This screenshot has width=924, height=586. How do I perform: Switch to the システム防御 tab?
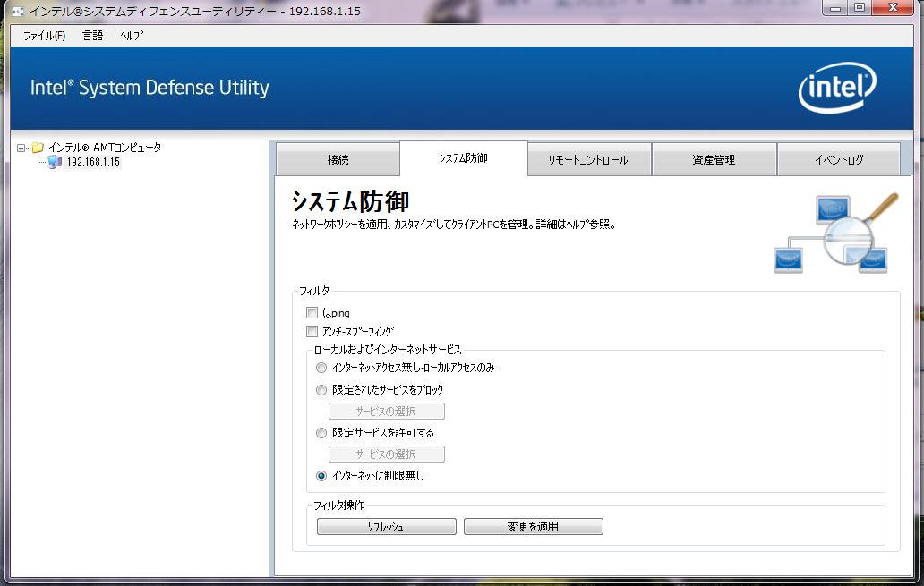(463, 157)
